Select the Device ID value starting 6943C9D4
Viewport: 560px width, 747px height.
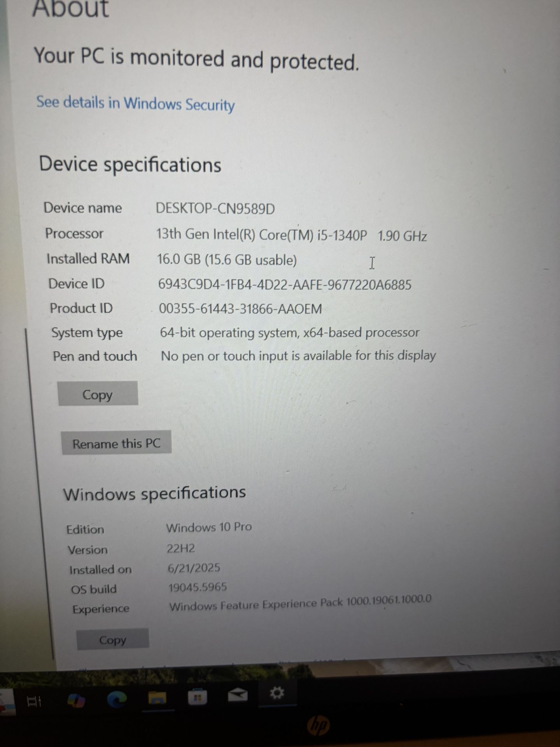(x=285, y=284)
